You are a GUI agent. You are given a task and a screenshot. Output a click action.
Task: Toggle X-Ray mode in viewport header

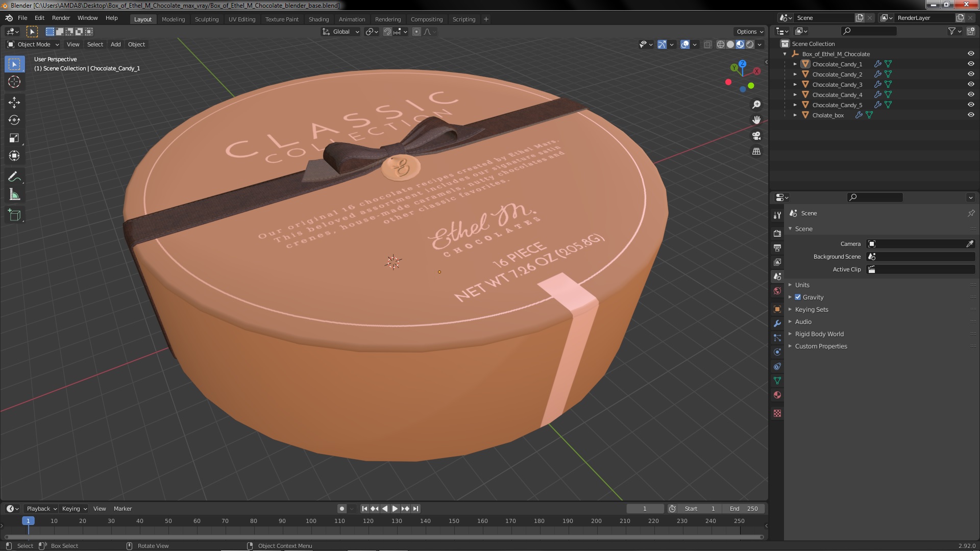(x=707, y=44)
